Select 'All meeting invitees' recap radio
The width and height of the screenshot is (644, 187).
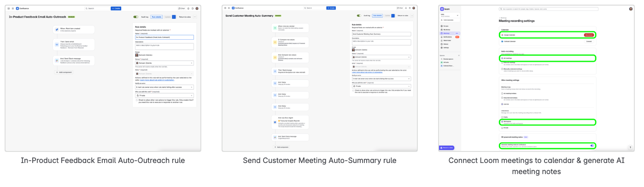click(502, 93)
